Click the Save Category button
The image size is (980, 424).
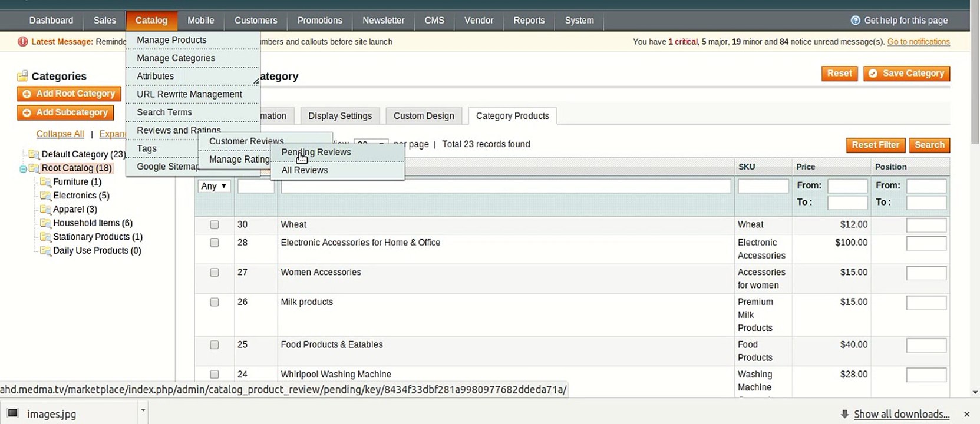(x=907, y=74)
